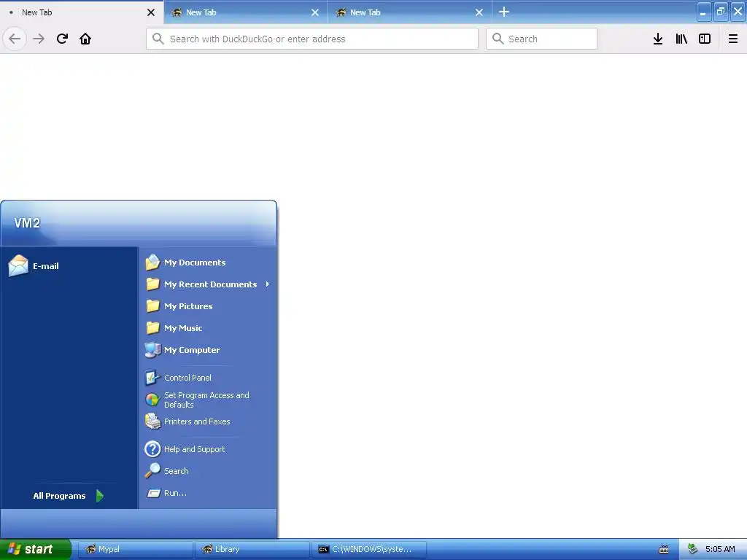Click the Help and Support question icon
Image resolution: width=747 pixels, height=560 pixels.
[x=152, y=449]
